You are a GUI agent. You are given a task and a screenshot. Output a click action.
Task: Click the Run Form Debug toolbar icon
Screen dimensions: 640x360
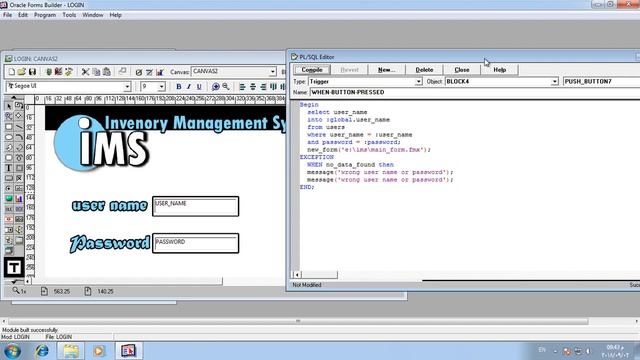pos(58,72)
